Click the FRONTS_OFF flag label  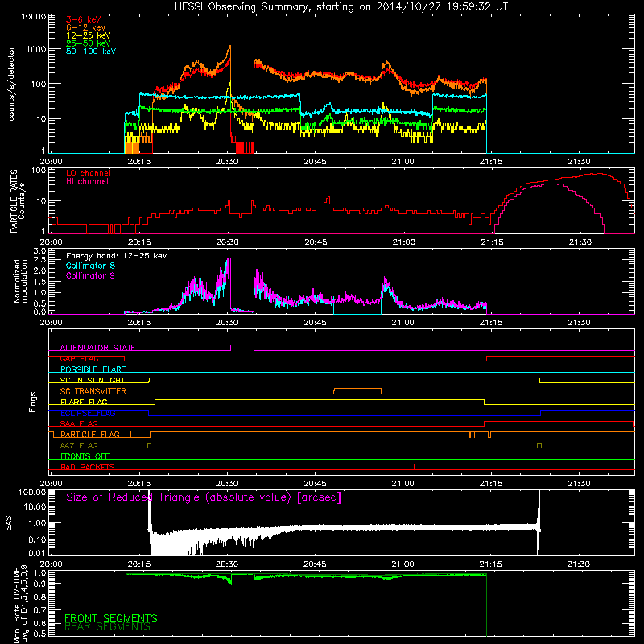click(x=85, y=456)
